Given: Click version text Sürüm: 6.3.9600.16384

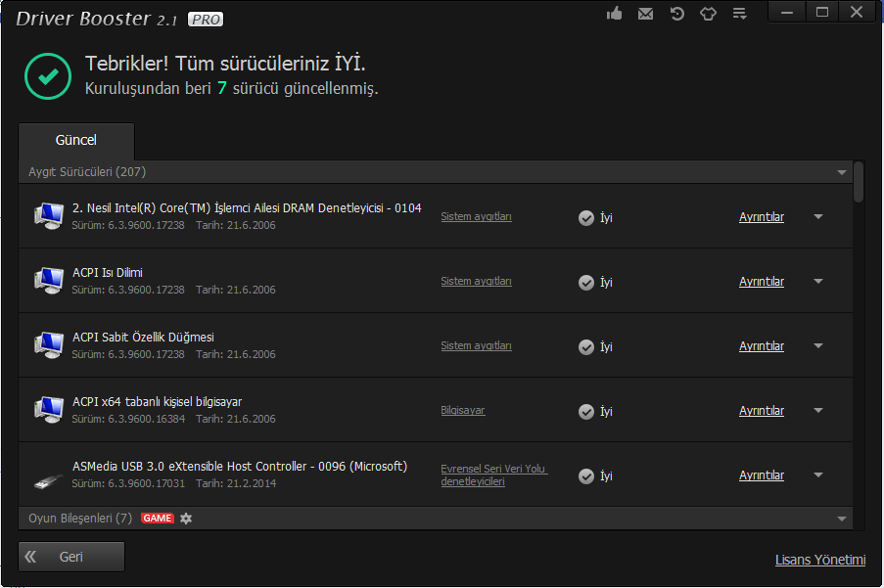Looking at the screenshot, I should (128, 419).
